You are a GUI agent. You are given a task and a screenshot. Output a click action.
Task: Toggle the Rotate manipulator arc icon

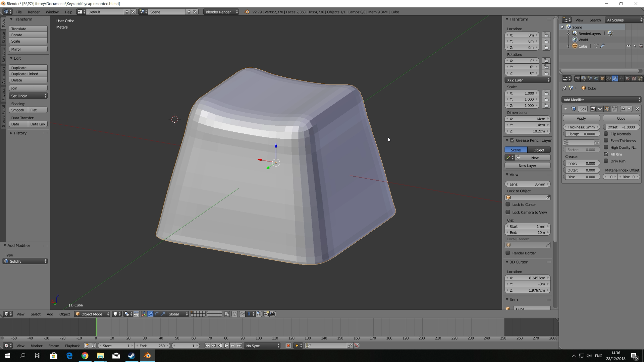[x=157, y=314]
